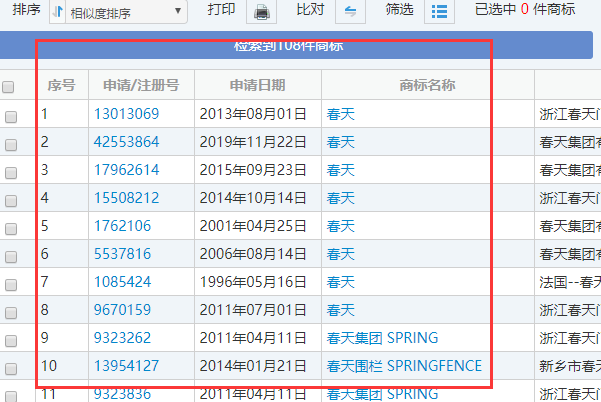This screenshot has width=601, height=402.
Task: Click date cell 2011年07月01日
Action: [253, 310]
